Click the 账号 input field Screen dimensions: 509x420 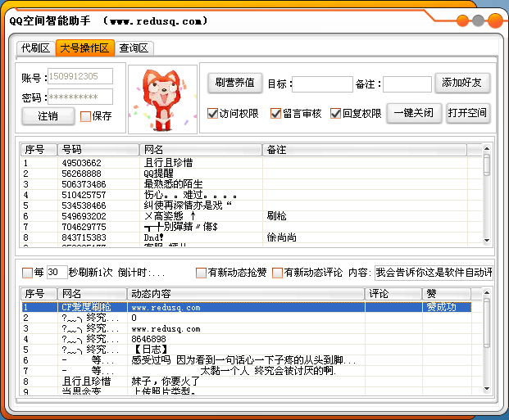pyautogui.click(x=80, y=76)
